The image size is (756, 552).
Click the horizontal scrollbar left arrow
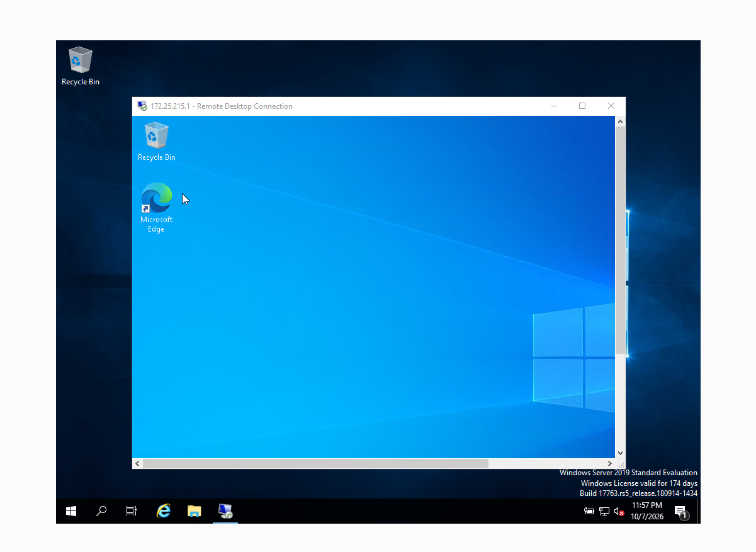tap(137, 463)
